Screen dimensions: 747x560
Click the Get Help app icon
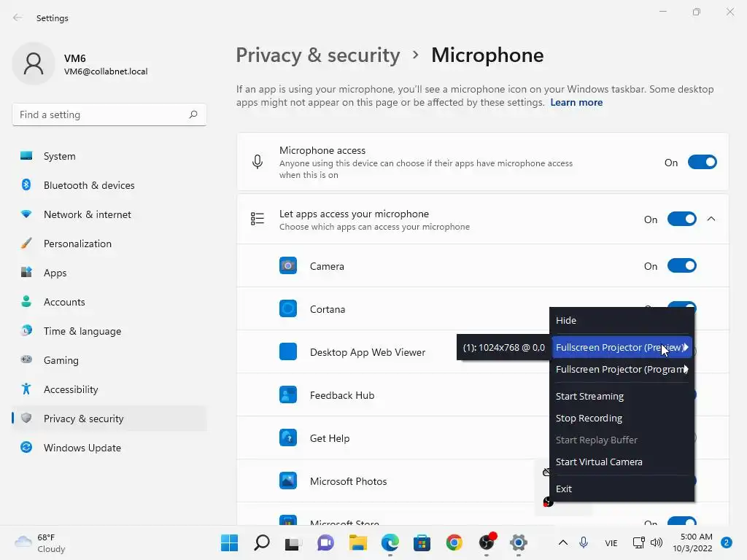287,437
